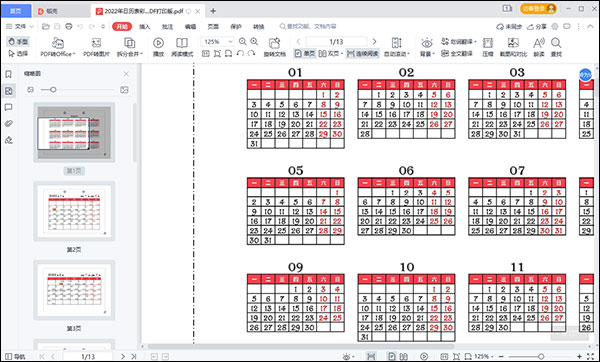600x362 pixels.
Task: Zoom out using the magnifier minus icon
Action: click(243, 41)
